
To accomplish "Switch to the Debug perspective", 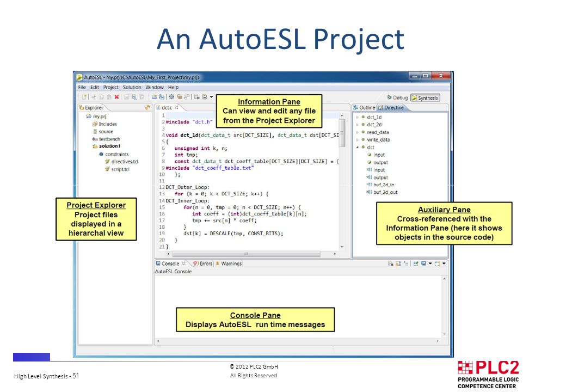I will [397, 97].
